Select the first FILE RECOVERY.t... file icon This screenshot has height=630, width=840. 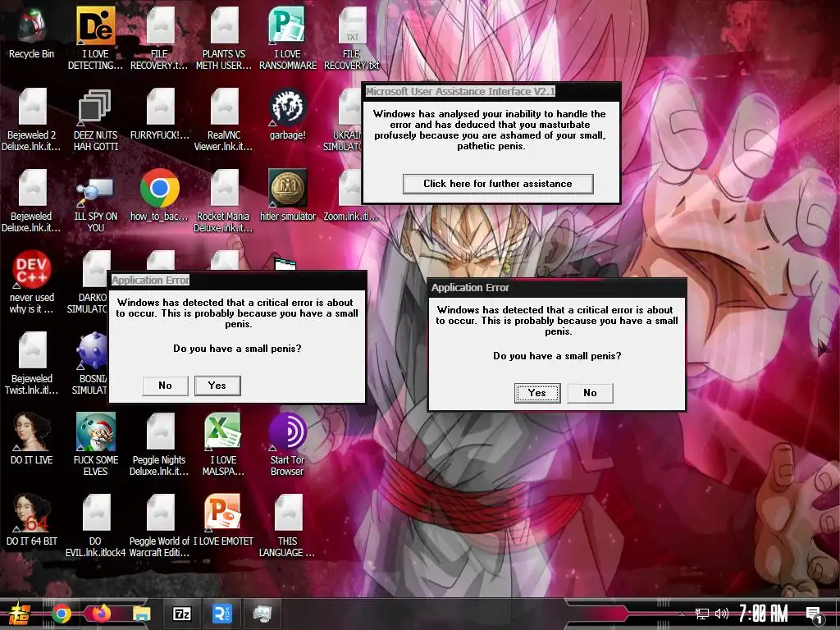[160, 25]
